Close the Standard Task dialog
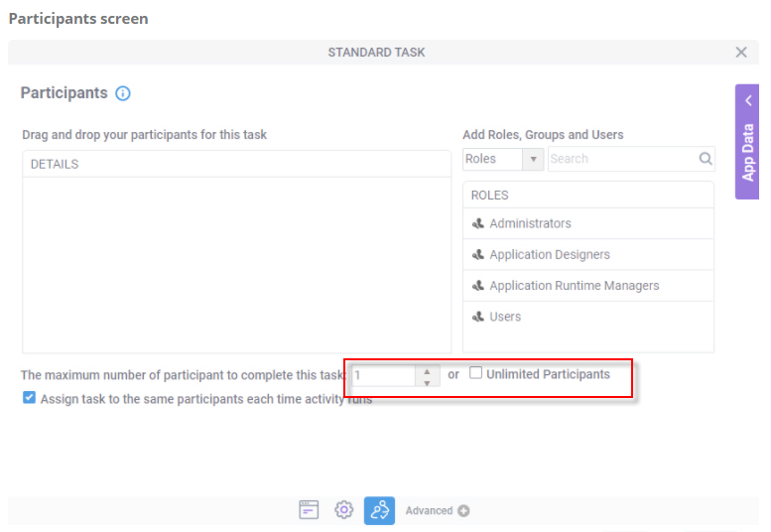The image size is (771, 532). point(741,52)
